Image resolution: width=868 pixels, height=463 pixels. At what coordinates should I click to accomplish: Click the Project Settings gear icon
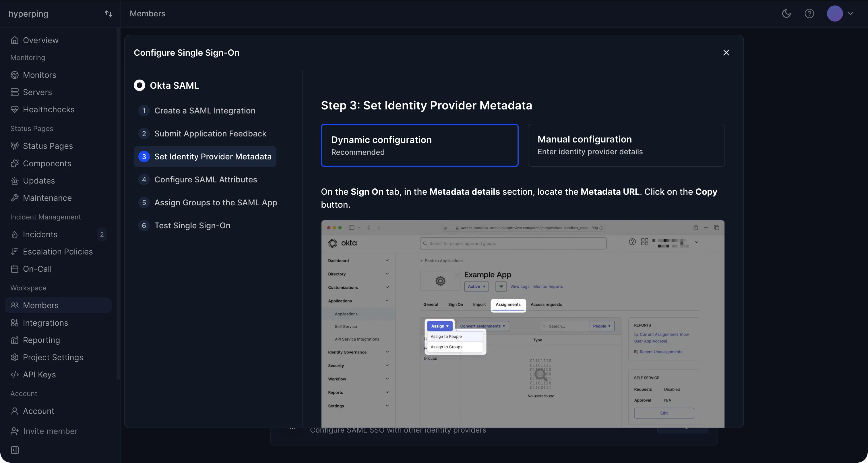point(14,357)
